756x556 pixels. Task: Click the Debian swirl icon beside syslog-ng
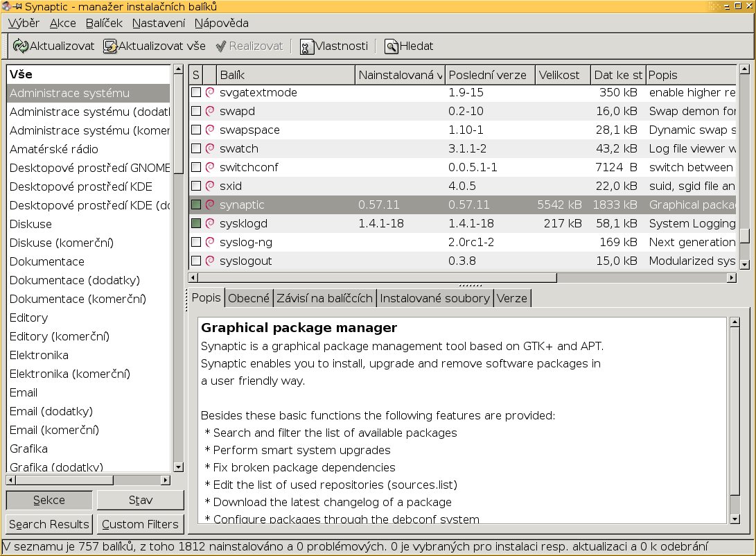point(210,242)
